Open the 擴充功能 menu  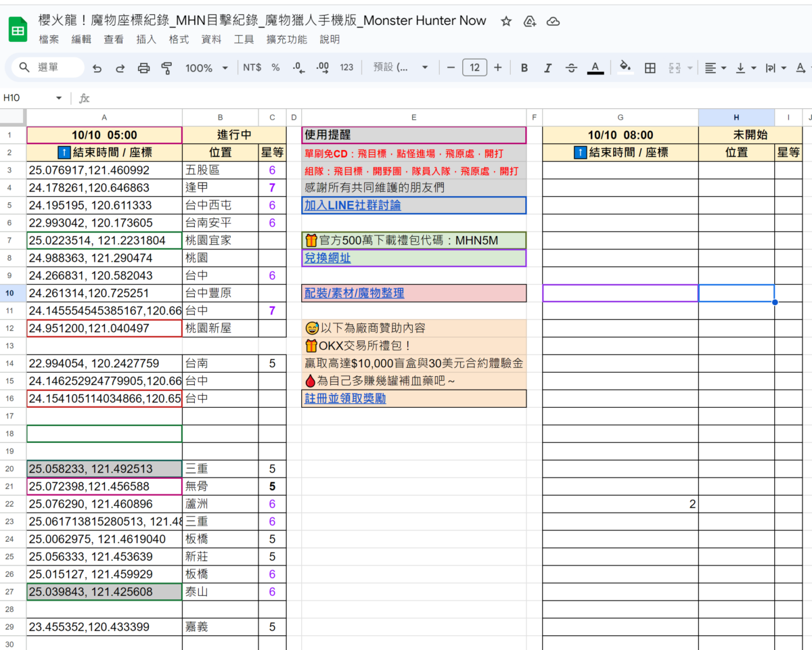(x=286, y=39)
